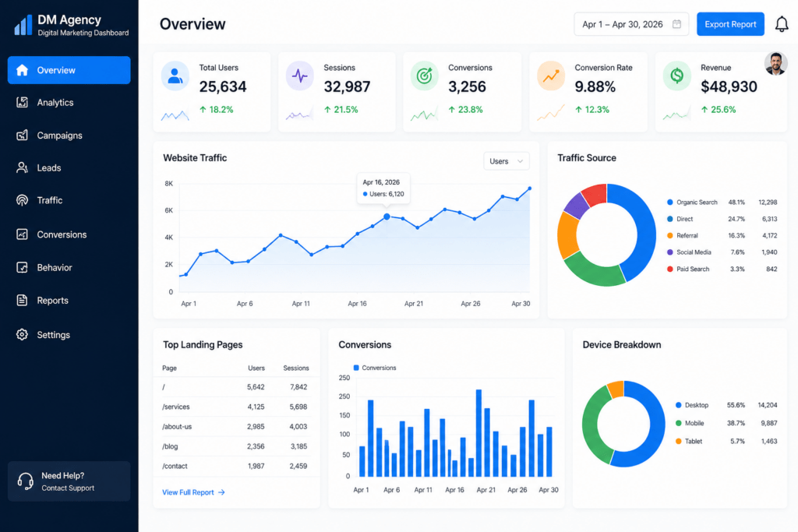Viewport: 798px width, 532px height.
Task: Click the /services landing page row
Action: click(x=236, y=407)
